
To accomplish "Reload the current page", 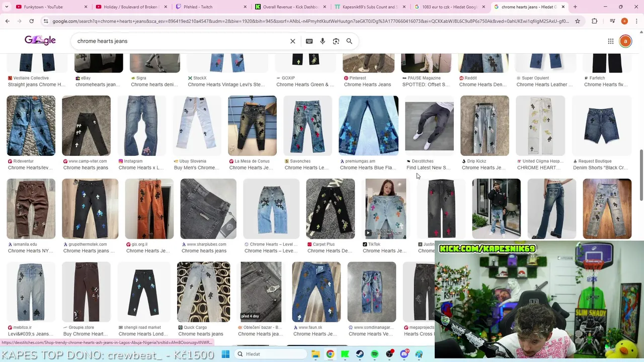I will (31, 21).
